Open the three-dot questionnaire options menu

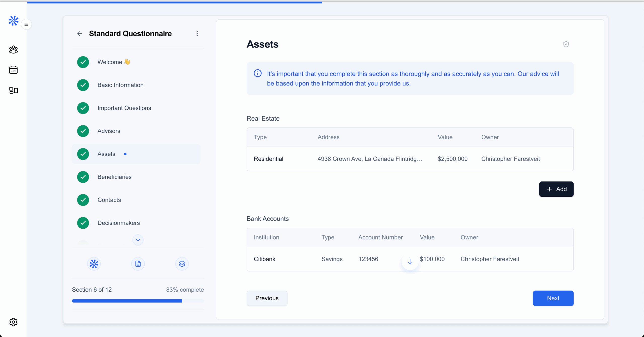197,34
